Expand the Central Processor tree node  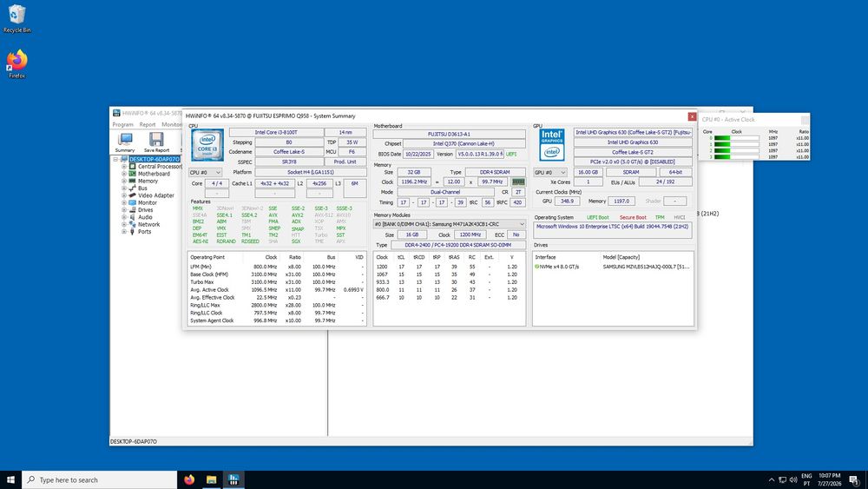click(124, 166)
